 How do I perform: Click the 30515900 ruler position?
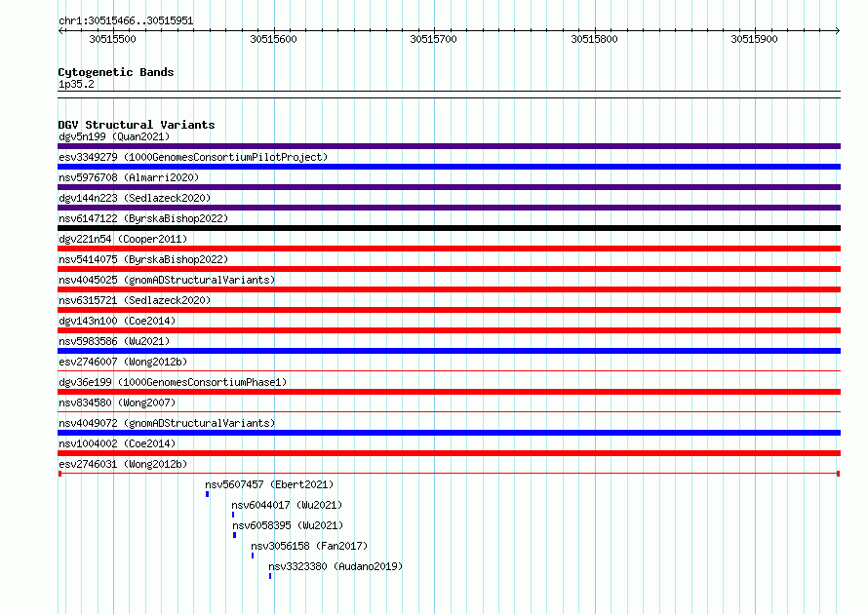(x=755, y=39)
